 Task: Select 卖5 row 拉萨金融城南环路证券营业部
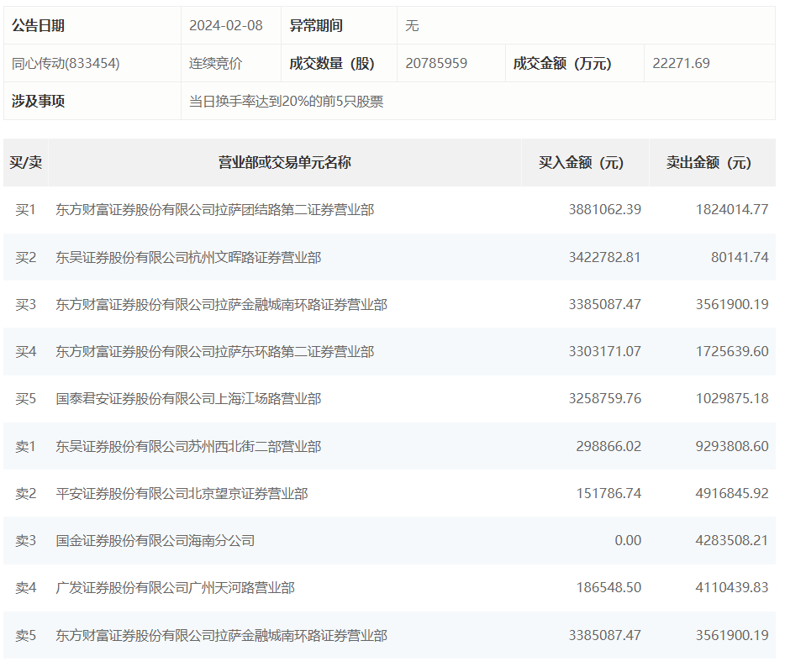click(389, 636)
